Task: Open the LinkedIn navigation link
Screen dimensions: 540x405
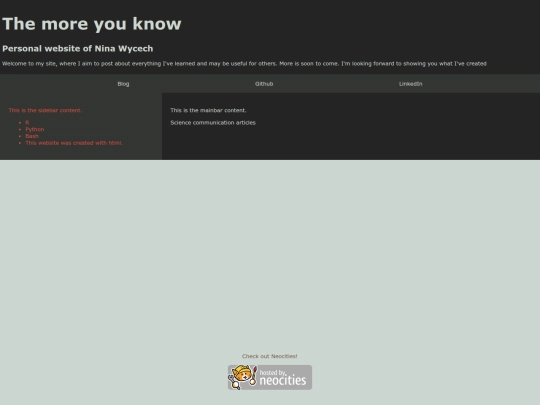Action: pyautogui.click(x=410, y=84)
